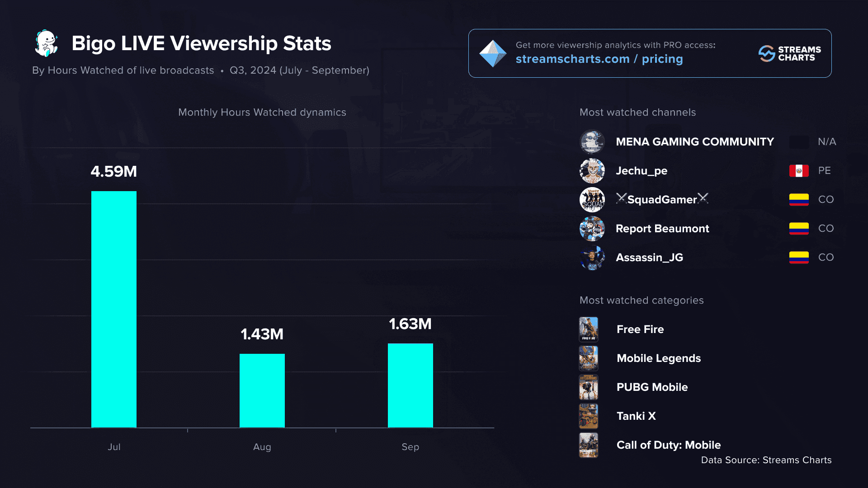Select the PUBG Mobile category thumbnail

(589, 387)
